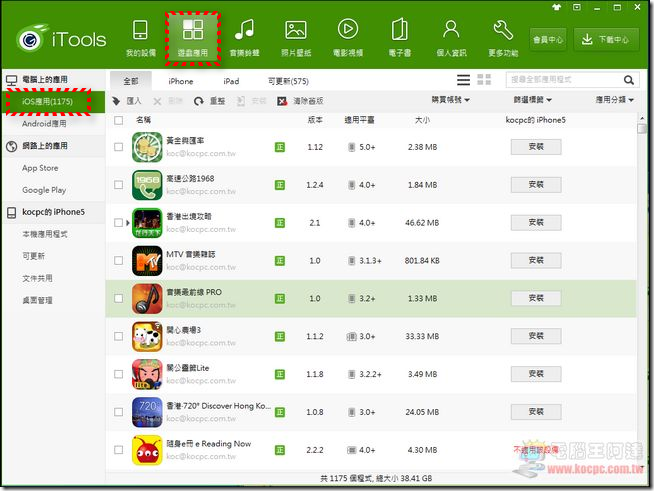Open the purchase account dropdown
The height and width of the screenshot is (491, 654).
[x=450, y=100]
